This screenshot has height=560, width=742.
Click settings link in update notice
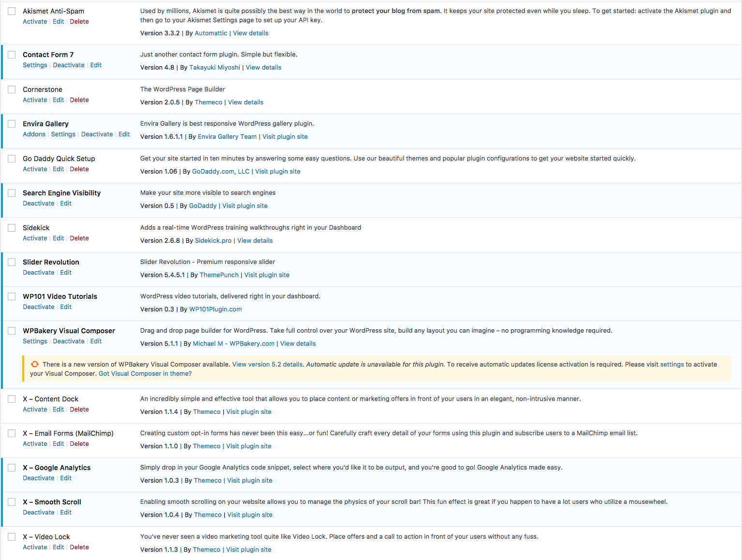click(672, 364)
